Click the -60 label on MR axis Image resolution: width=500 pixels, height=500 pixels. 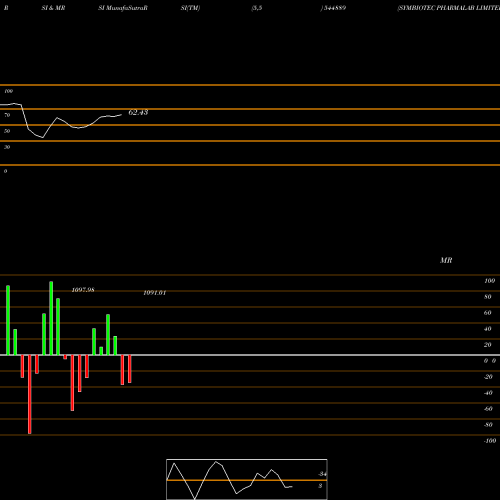488,409
